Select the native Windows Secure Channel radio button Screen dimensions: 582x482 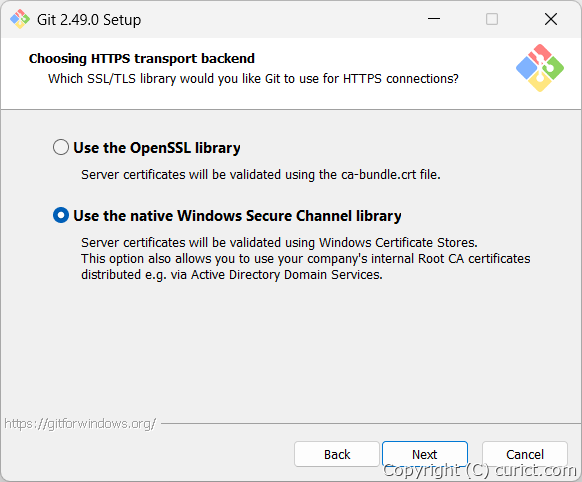tap(61, 215)
